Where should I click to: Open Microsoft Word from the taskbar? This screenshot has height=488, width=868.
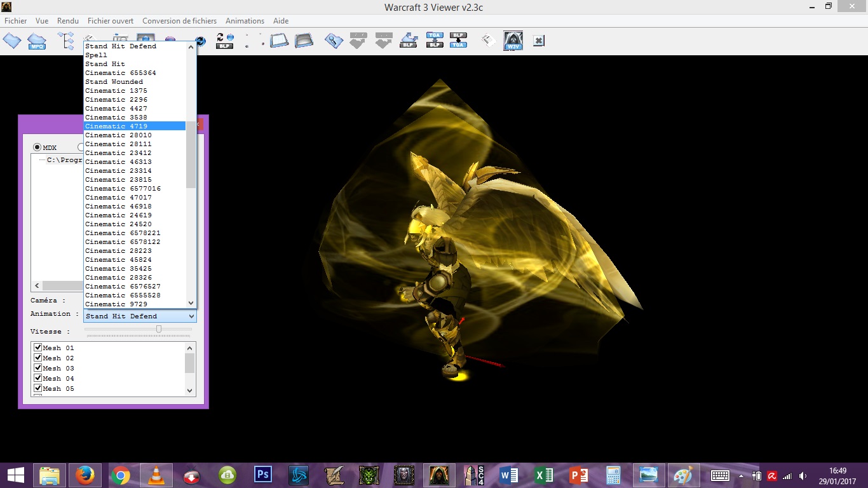pos(508,475)
